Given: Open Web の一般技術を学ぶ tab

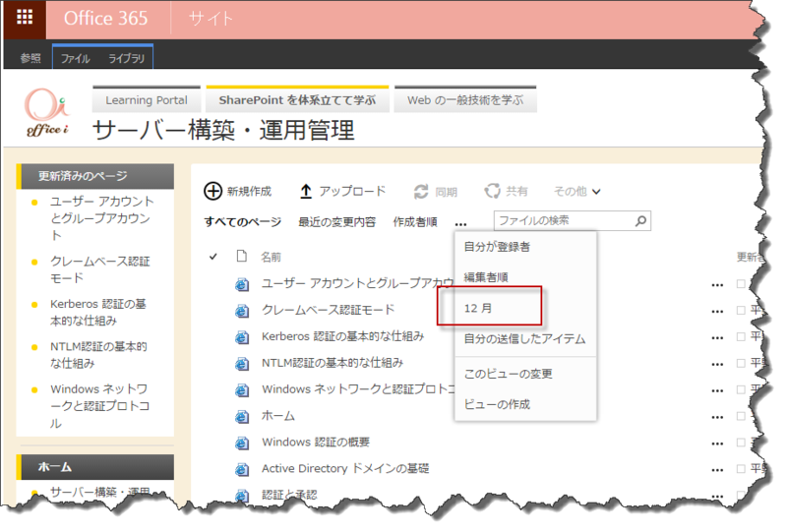Looking at the screenshot, I should coord(465,100).
